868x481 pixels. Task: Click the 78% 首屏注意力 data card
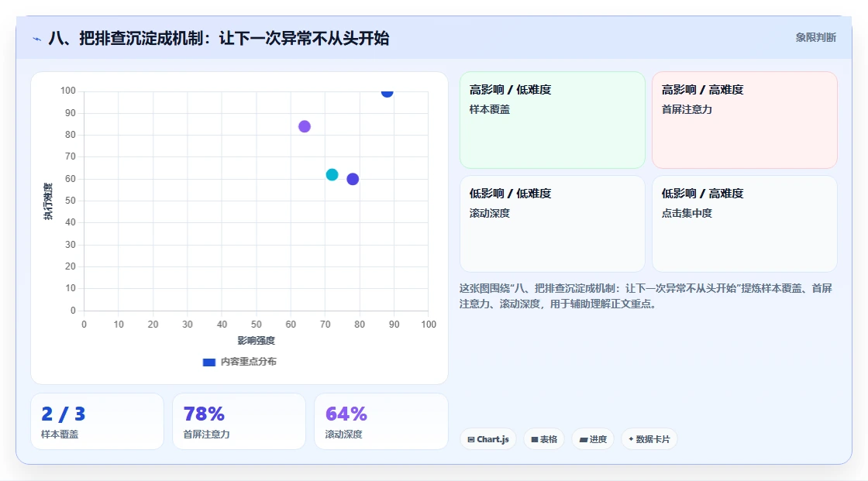coord(239,421)
